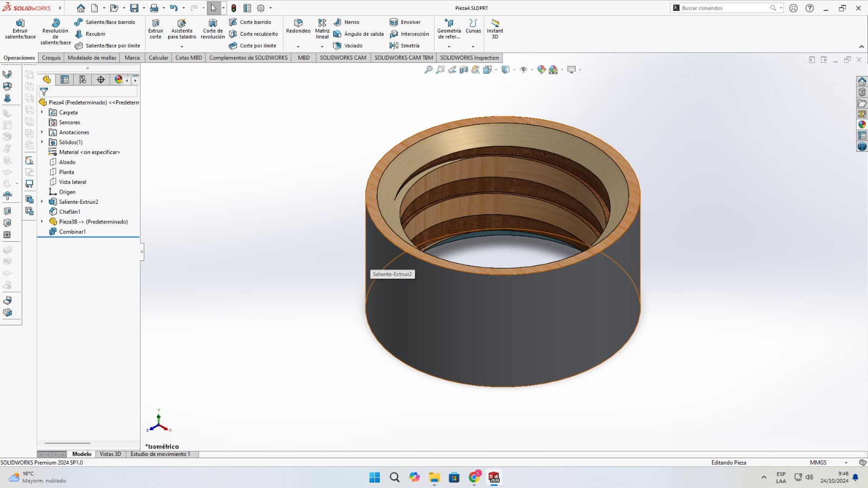Open the Asistente para taladro tool

tap(182, 29)
